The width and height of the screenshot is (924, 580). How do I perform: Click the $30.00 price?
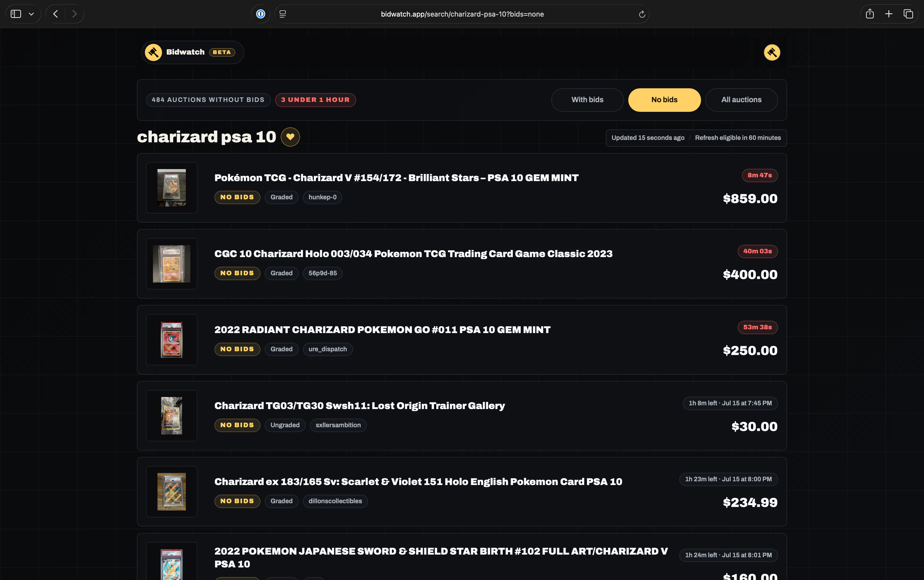click(754, 426)
